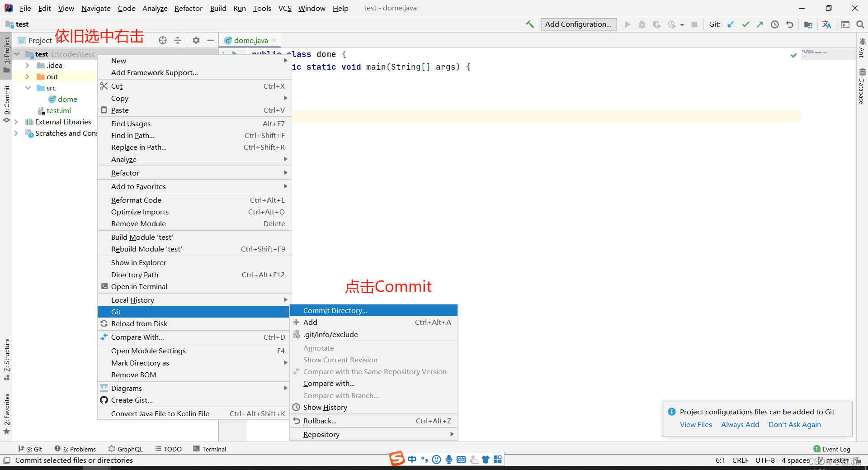Choose Reload from Disk
Image resolution: width=868 pixels, height=470 pixels.
[x=194, y=323]
